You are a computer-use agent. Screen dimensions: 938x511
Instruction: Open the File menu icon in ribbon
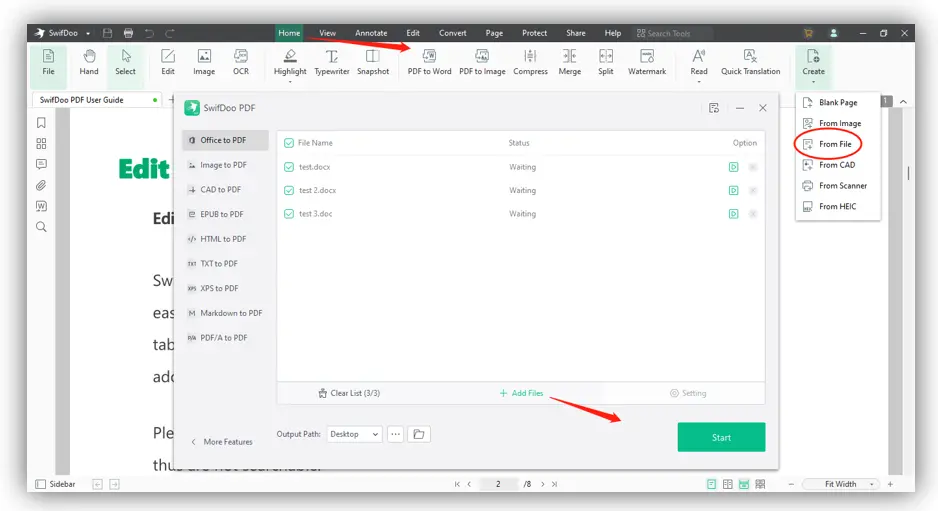click(48, 62)
